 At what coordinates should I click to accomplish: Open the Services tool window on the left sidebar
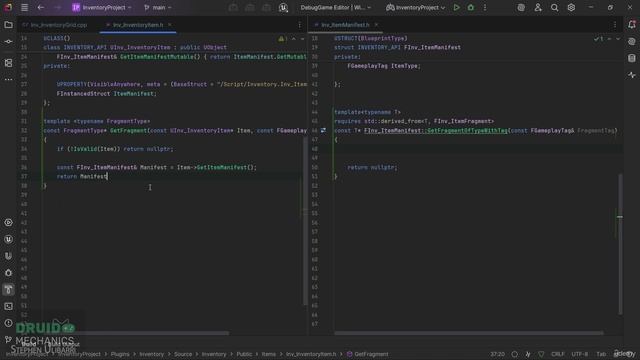8,222
